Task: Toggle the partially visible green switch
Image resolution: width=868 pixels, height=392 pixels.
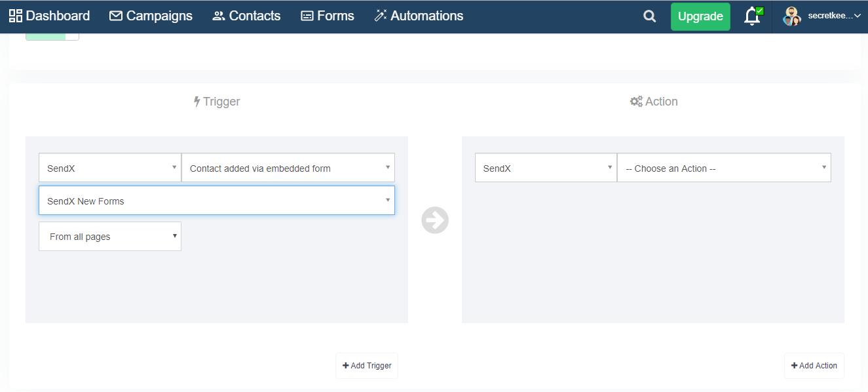Action: tap(52, 36)
